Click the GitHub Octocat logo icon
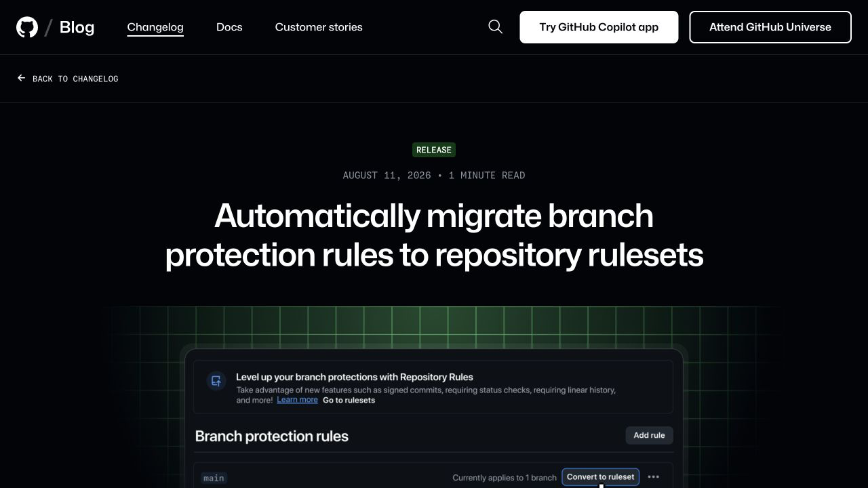This screenshot has width=868, height=488. click(27, 27)
